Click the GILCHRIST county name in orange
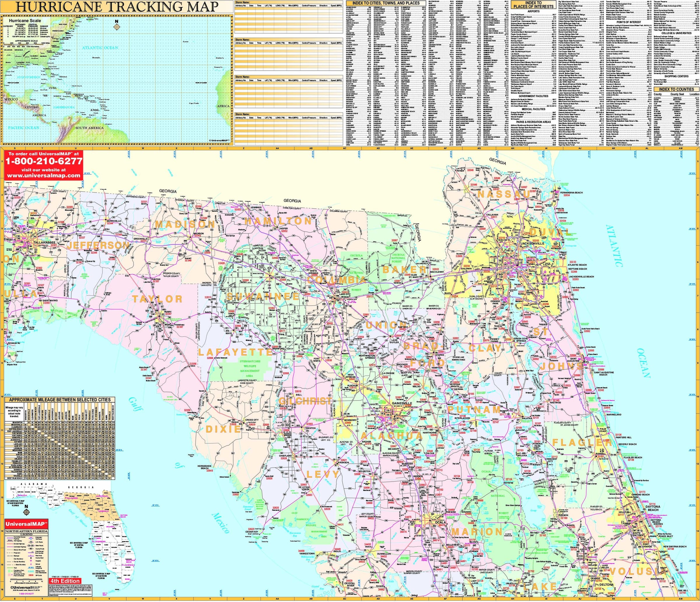Screen dimensions: 700x602 point(306,401)
